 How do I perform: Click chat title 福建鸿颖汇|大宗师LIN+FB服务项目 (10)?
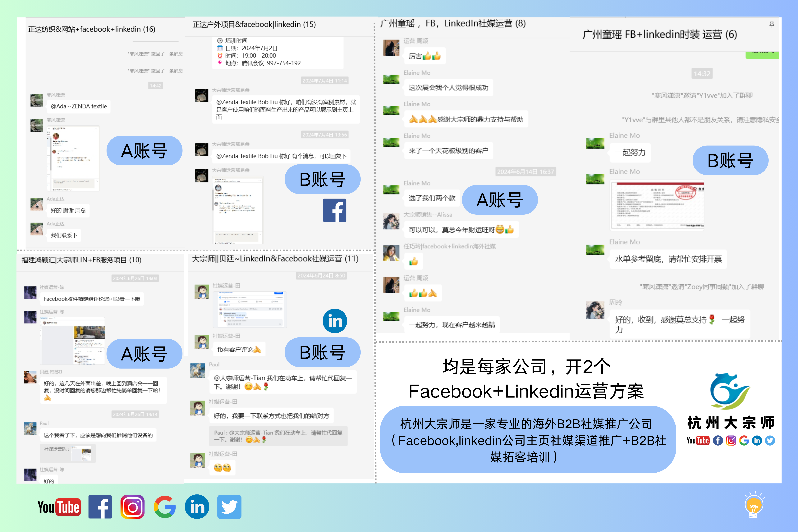pyautogui.click(x=81, y=260)
